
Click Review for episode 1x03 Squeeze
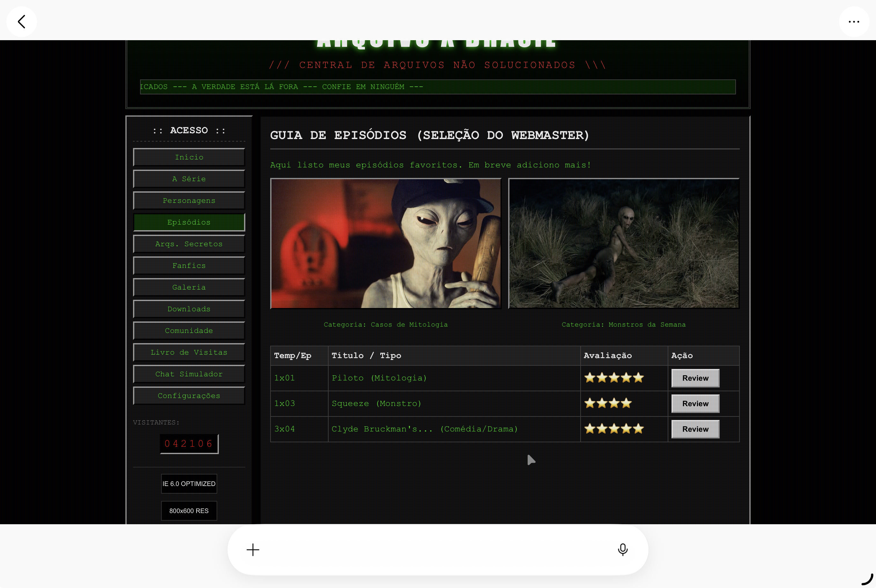695,403
